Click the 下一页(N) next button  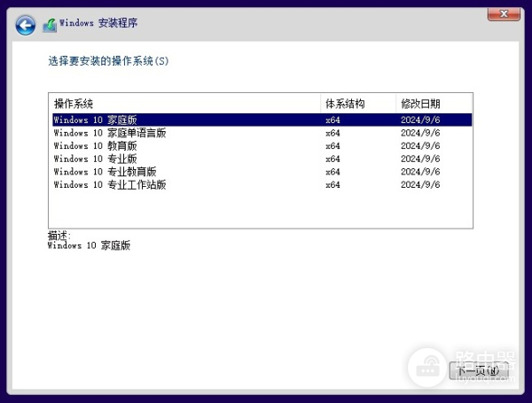pos(479,371)
